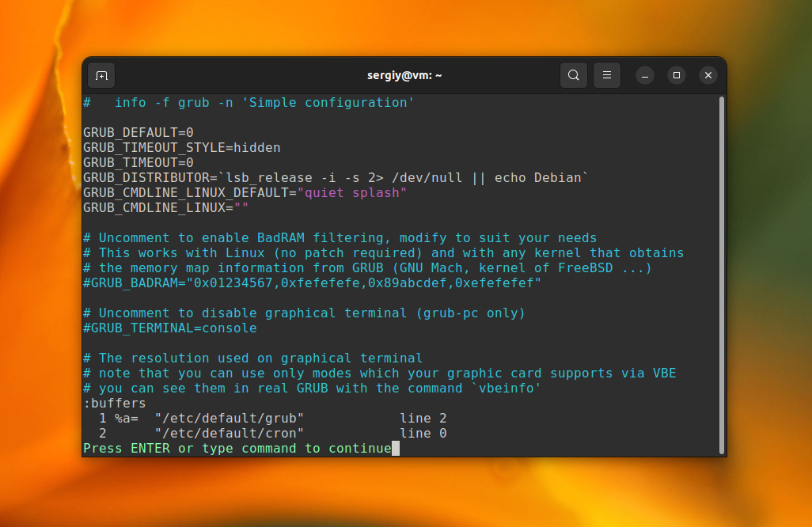Click the "Press ENTER" prompt line
The image size is (812, 527).
pyautogui.click(x=237, y=449)
